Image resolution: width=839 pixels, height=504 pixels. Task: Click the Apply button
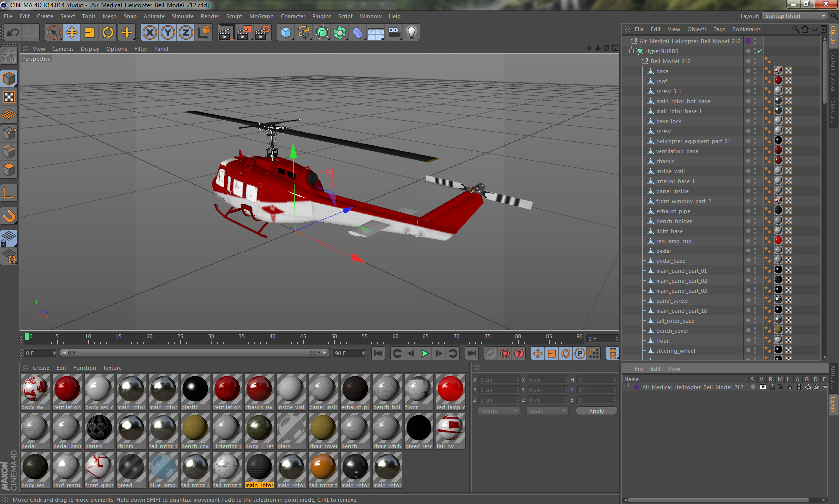596,411
